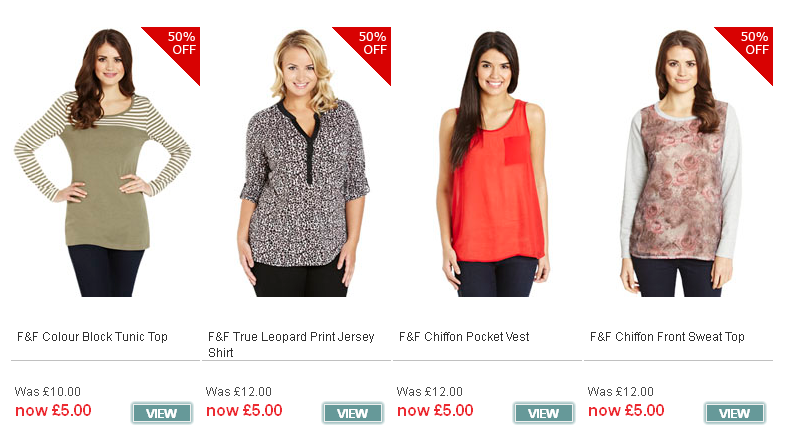The height and width of the screenshot is (428, 797).
Task: Click 50% OFF badge on sweat top
Action: (752, 47)
